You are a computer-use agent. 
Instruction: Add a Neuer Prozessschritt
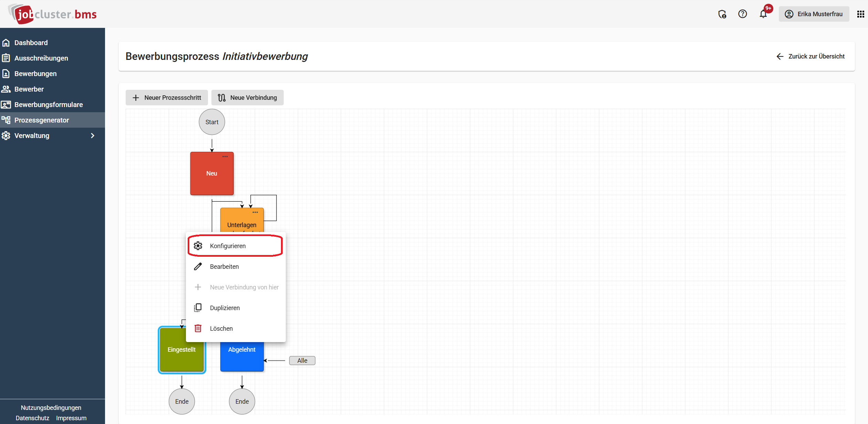[167, 98]
